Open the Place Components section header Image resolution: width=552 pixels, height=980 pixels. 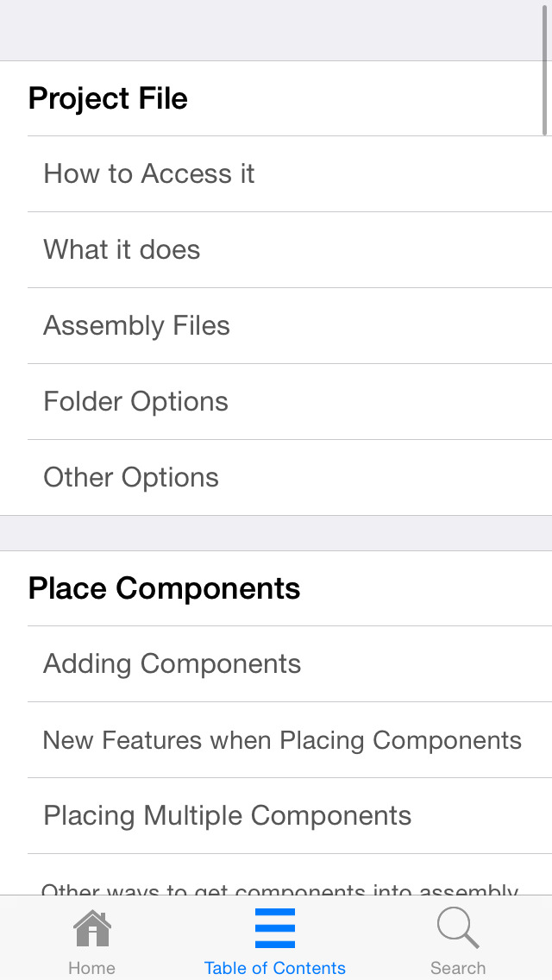tap(276, 588)
